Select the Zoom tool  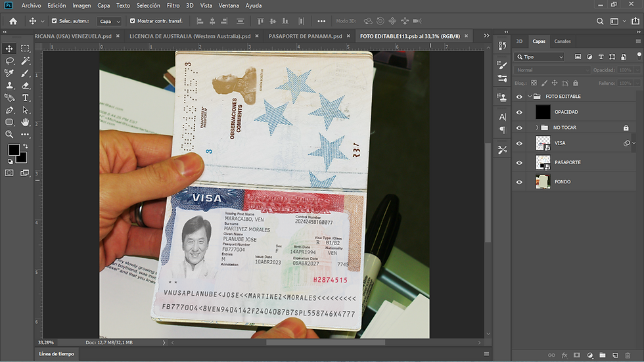click(x=9, y=134)
